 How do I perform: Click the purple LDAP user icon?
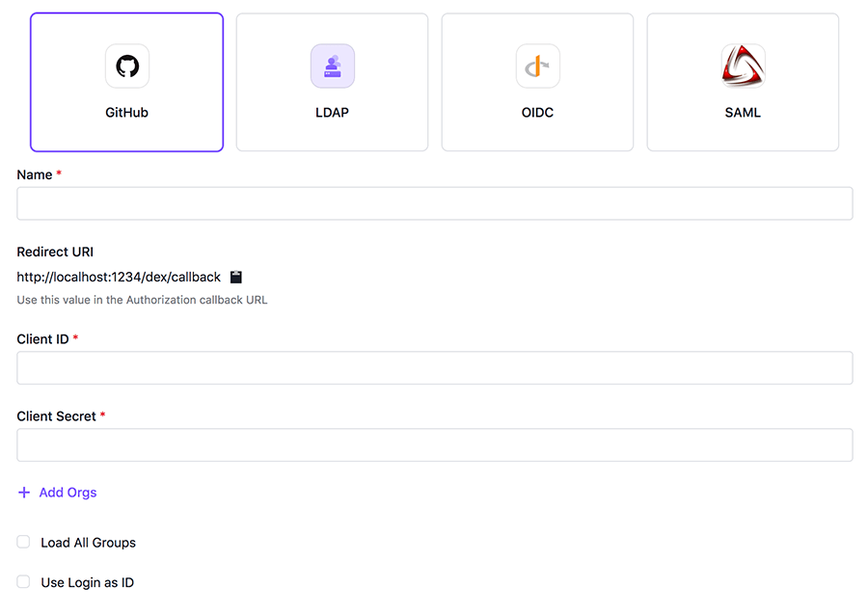[x=333, y=67]
